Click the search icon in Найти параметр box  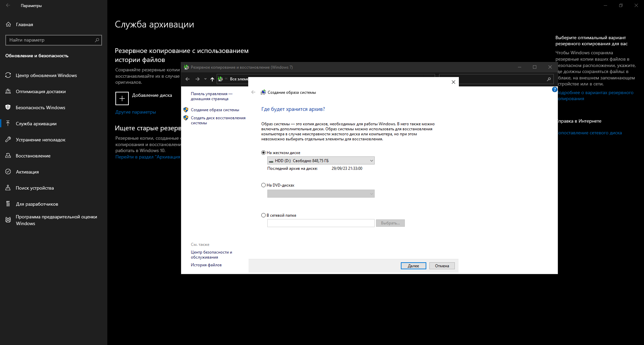97,40
